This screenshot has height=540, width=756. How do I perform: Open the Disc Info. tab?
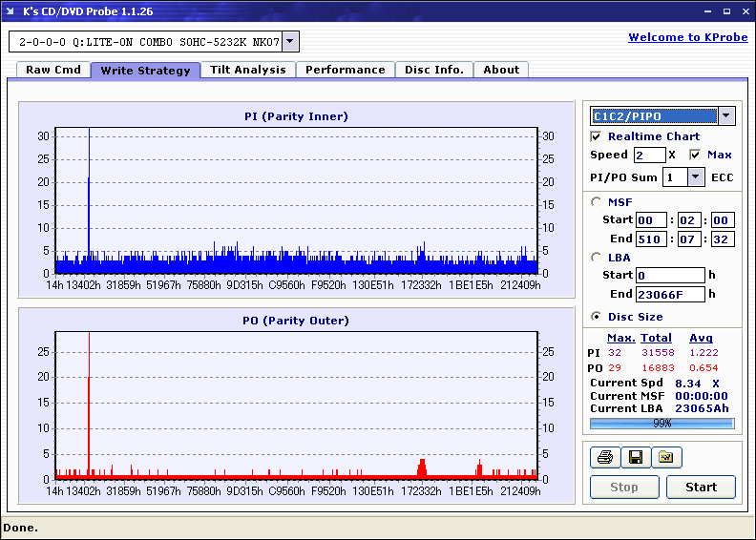[x=433, y=70]
